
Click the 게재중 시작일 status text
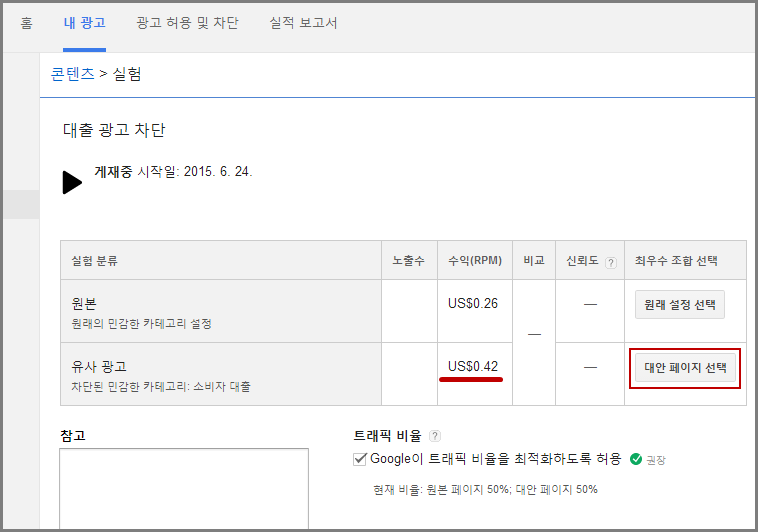click(173, 172)
